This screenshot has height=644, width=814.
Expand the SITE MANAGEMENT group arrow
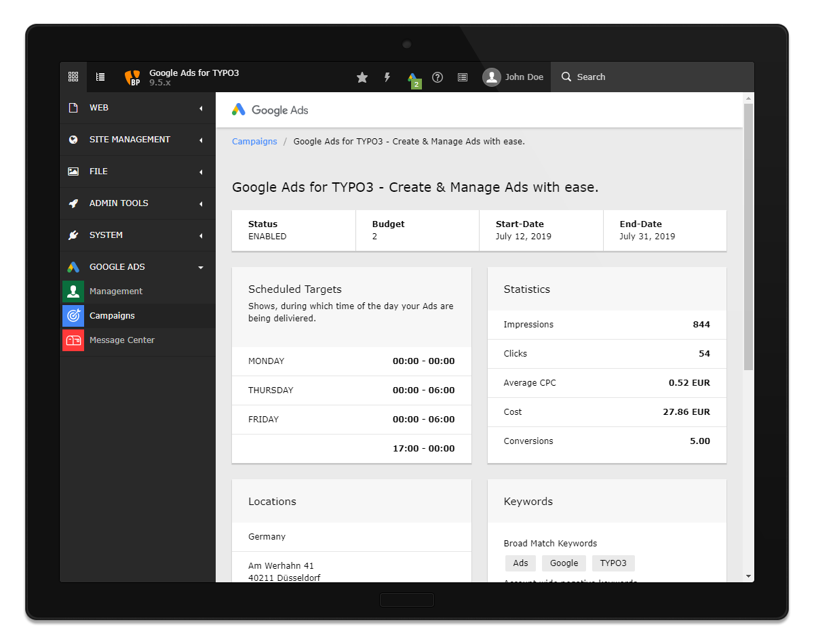(x=201, y=140)
